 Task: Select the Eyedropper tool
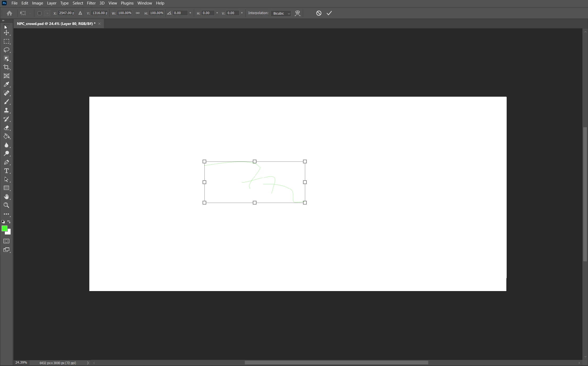(x=6, y=84)
